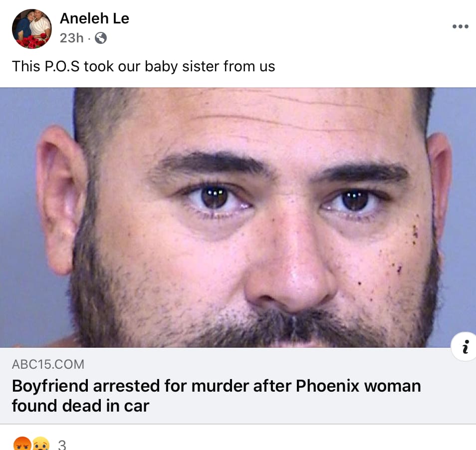Click the sad crying reaction emoji
The width and height of the screenshot is (476, 450).
click(41, 444)
